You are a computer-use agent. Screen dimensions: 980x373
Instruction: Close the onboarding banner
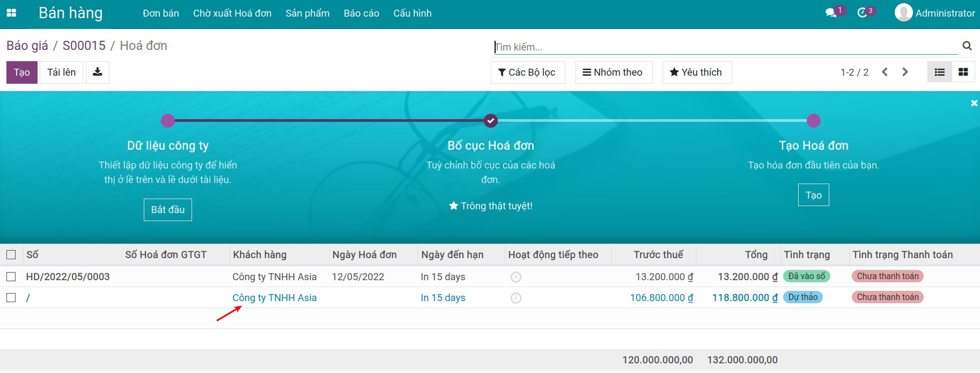coord(974,103)
